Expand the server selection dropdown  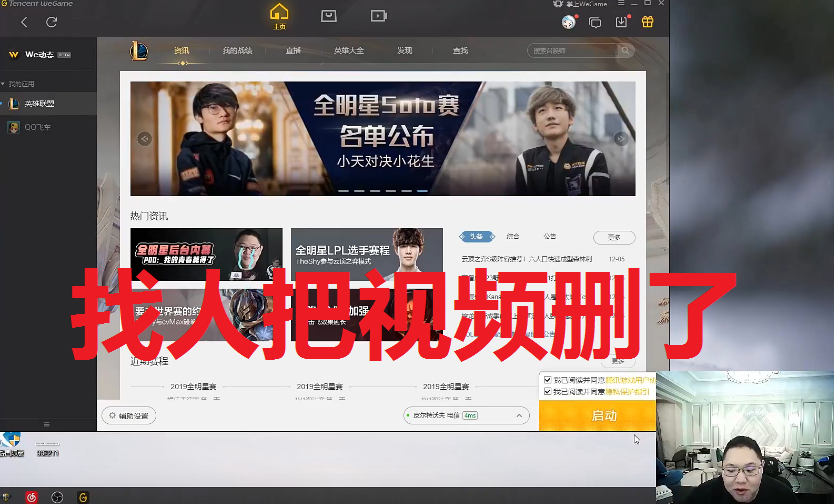click(519, 415)
